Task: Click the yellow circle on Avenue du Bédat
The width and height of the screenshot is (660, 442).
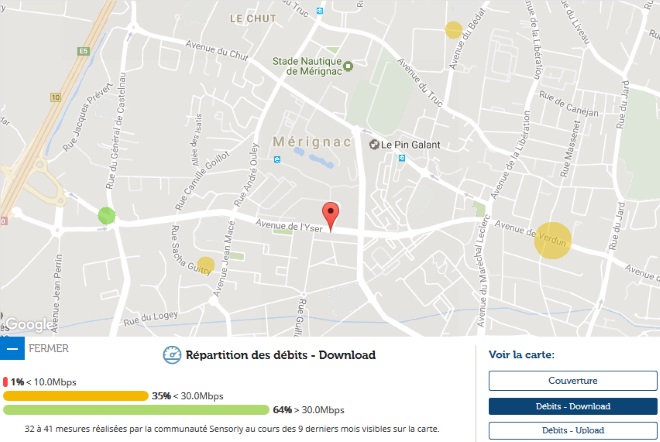Action: (x=454, y=30)
